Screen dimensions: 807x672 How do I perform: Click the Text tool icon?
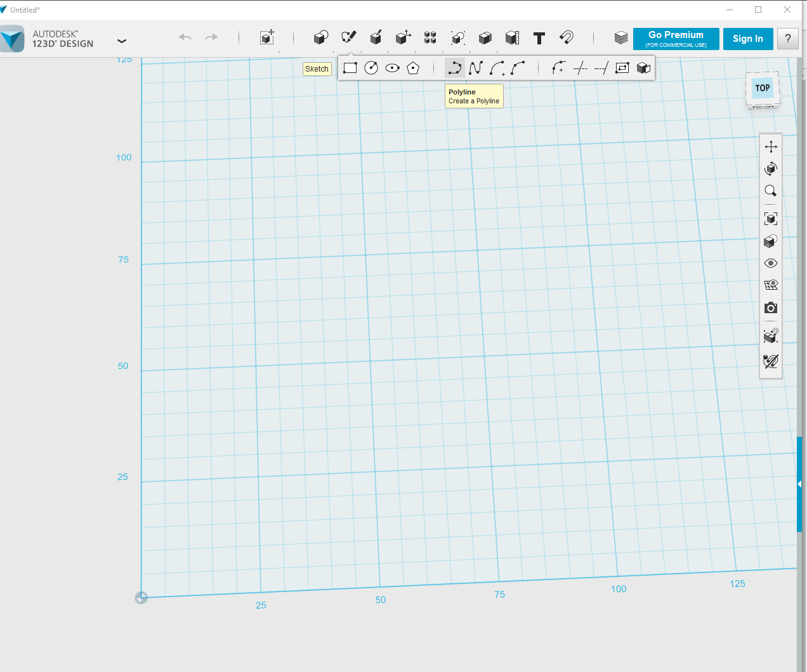pos(539,39)
